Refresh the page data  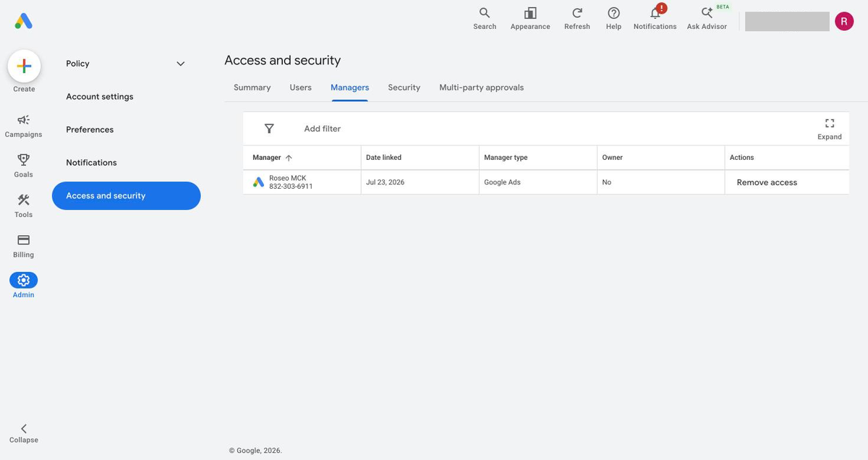pyautogui.click(x=577, y=19)
